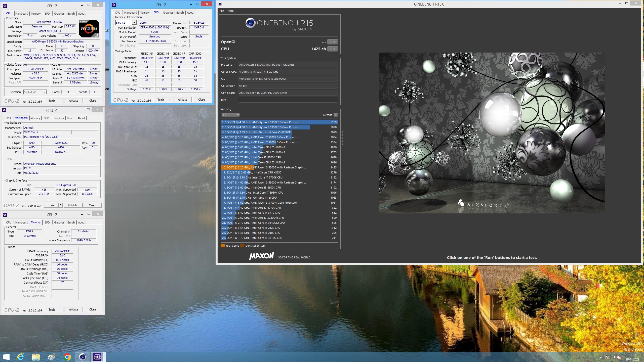Click the Your Score orange legend swatch
Image resolution: width=644 pixels, height=362 pixels.
pos(223,246)
